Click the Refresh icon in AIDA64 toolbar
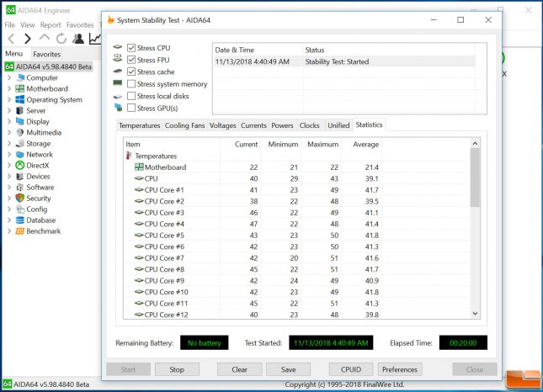 (x=61, y=39)
